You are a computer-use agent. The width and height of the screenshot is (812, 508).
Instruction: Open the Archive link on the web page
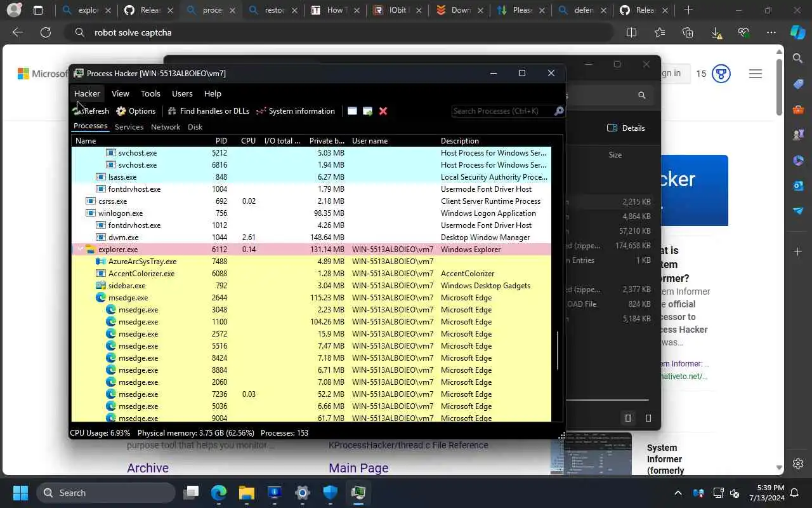[x=148, y=468]
